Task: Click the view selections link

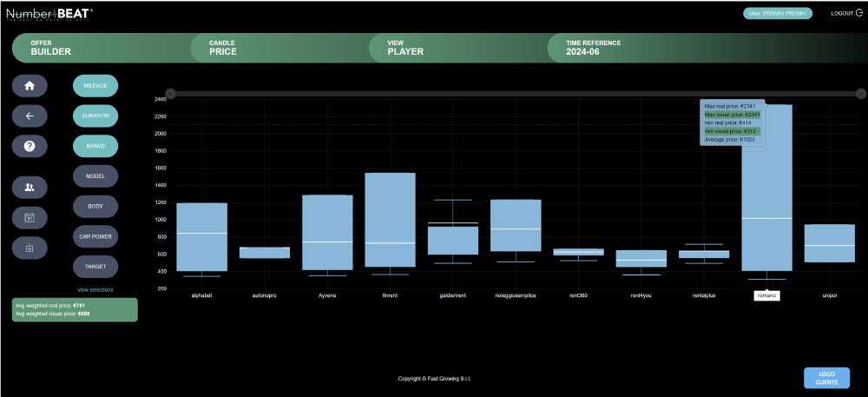Action: [x=95, y=289]
